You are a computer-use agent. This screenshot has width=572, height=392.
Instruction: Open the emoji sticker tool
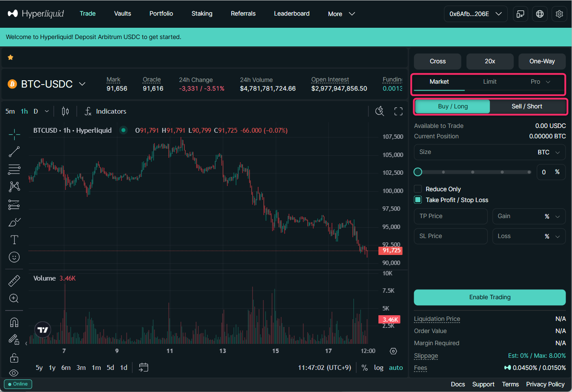click(x=14, y=257)
